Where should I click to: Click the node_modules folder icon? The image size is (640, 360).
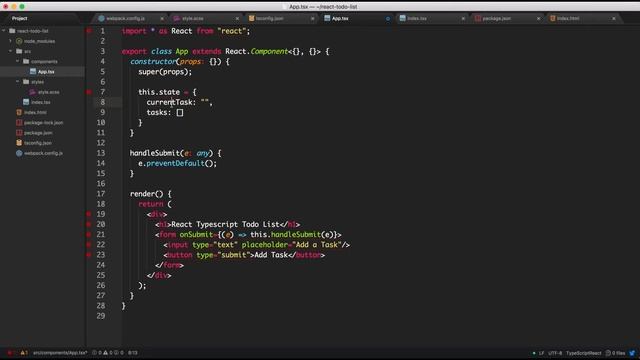coord(19,41)
